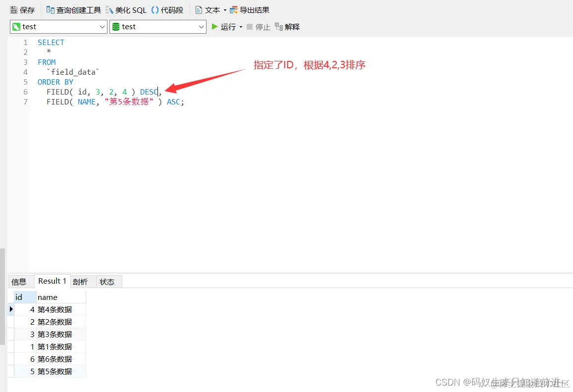Click the ASC keyword on line 7
The image size is (573, 392).
tap(173, 102)
